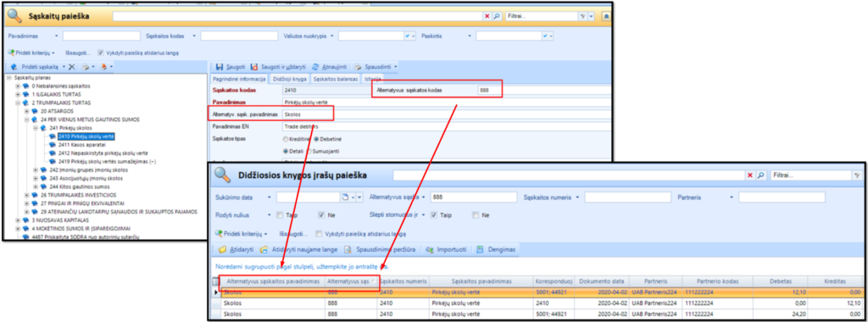Click the checkmark icon in the Paskirtis field
The height and width of the screenshot is (322, 868).
click(545, 36)
